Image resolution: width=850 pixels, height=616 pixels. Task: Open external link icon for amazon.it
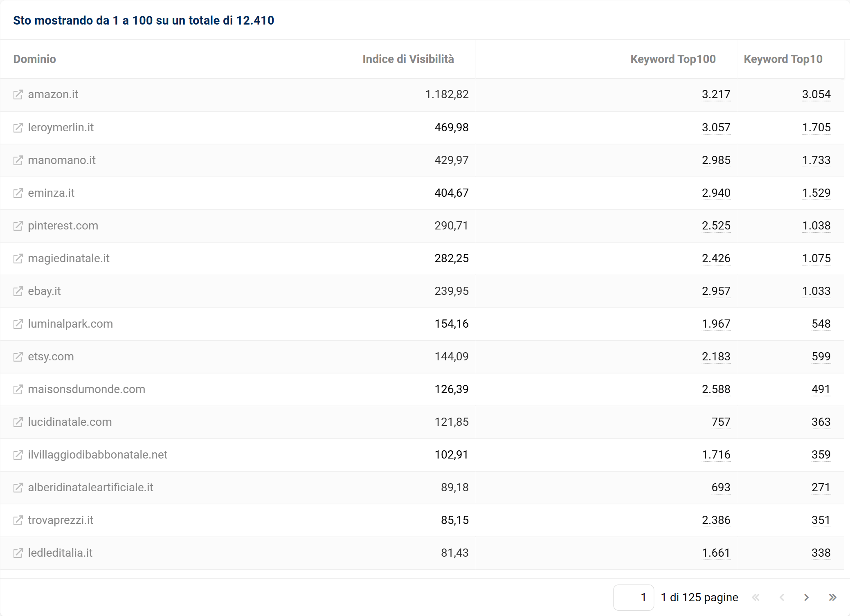[18, 94]
